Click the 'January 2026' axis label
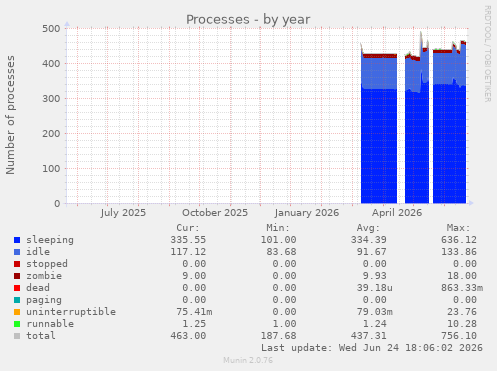The image size is (497, 371). tap(307, 213)
